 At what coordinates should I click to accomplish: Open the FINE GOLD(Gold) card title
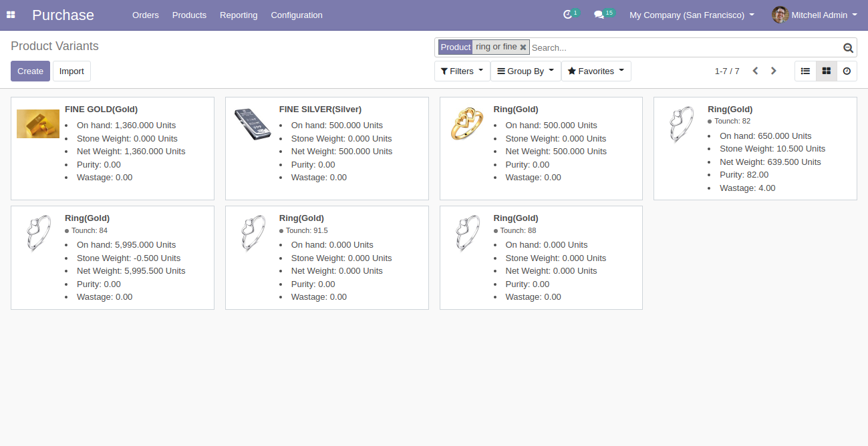click(101, 109)
